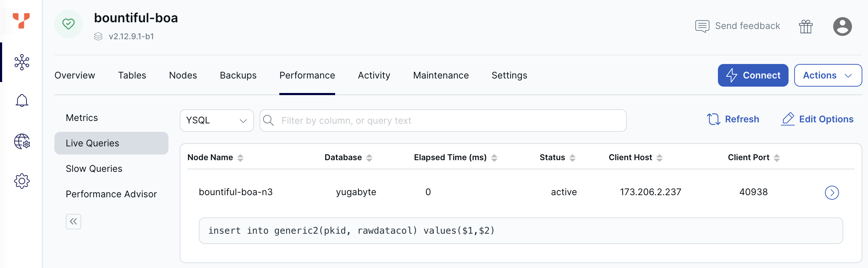This screenshot has width=868, height=268.
Task: Open the gear settings icon in the sidebar
Action: [22, 181]
